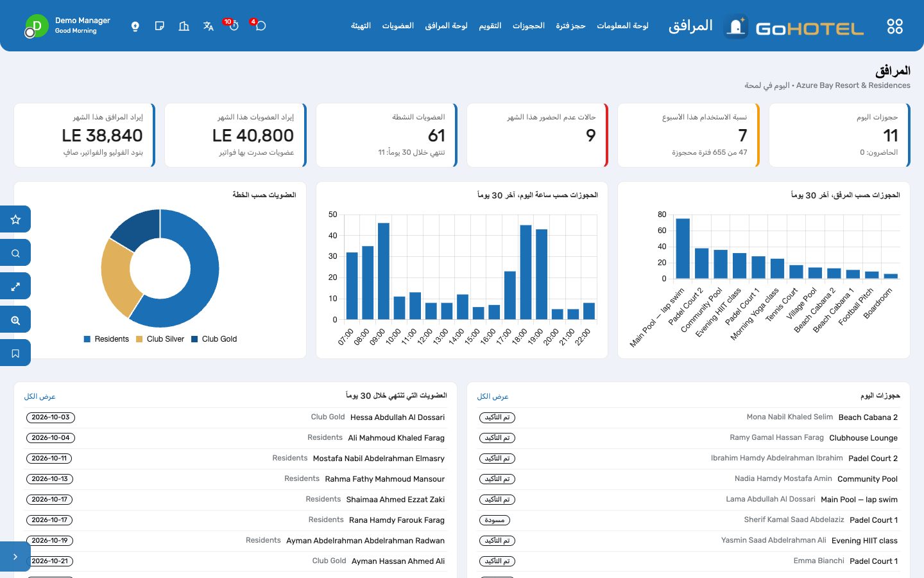Click the العضويات النشطة stat card showing 61
This screenshot has width=924, height=578.
point(386,135)
